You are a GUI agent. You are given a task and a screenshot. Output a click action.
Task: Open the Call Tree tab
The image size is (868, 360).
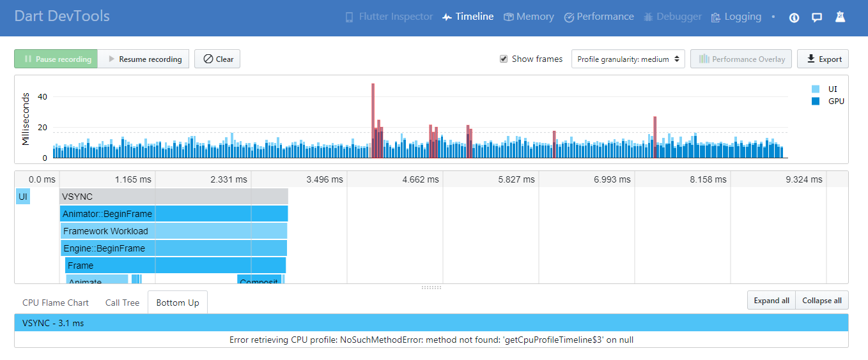point(122,303)
